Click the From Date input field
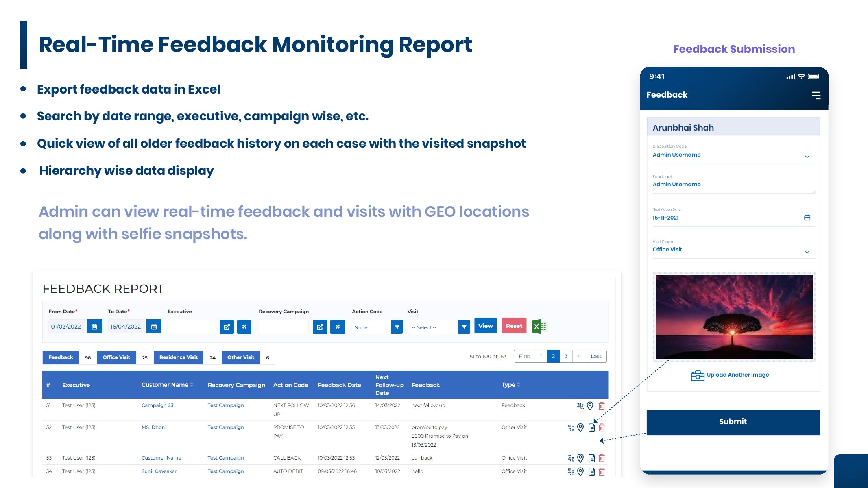868x488 pixels. click(x=67, y=327)
